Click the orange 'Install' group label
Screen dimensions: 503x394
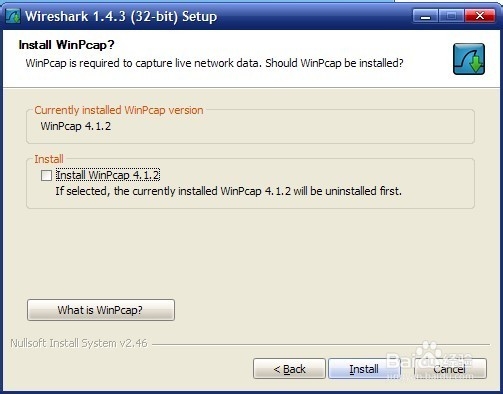point(49,159)
